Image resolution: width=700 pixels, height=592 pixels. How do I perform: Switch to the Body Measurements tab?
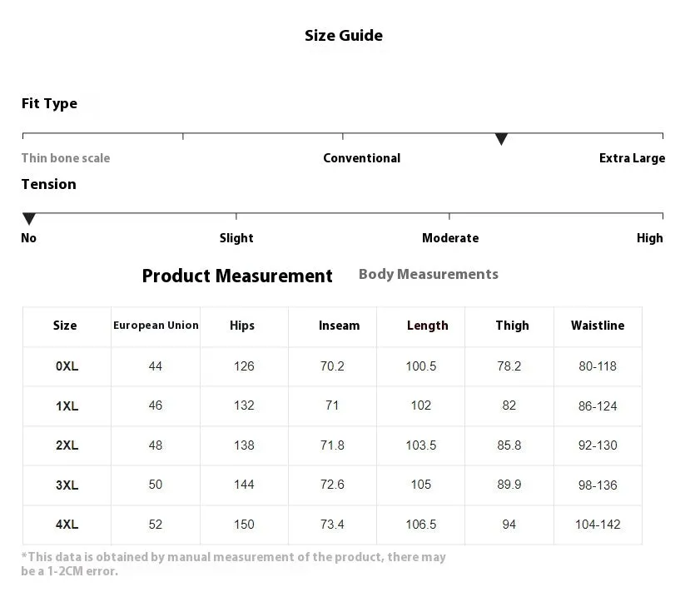[428, 274]
